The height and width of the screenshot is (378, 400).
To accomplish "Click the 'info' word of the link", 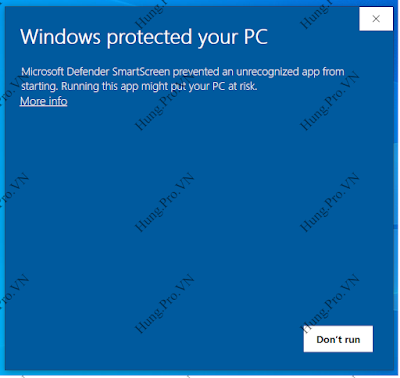I will pyautogui.click(x=57, y=101).
